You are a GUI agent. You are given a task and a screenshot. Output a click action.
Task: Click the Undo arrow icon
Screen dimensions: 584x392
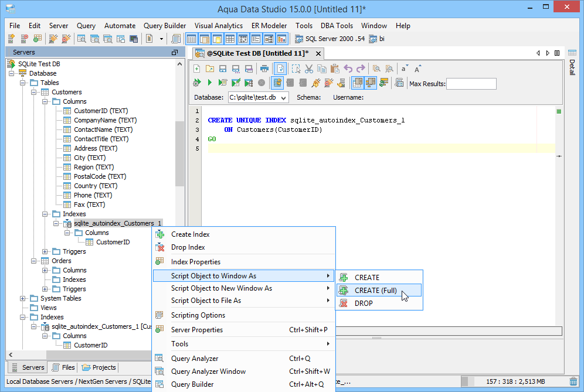[x=348, y=69]
